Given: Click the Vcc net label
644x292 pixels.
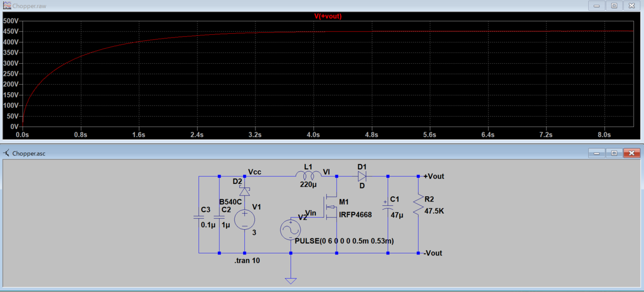Looking at the screenshot, I should (255, 171).
